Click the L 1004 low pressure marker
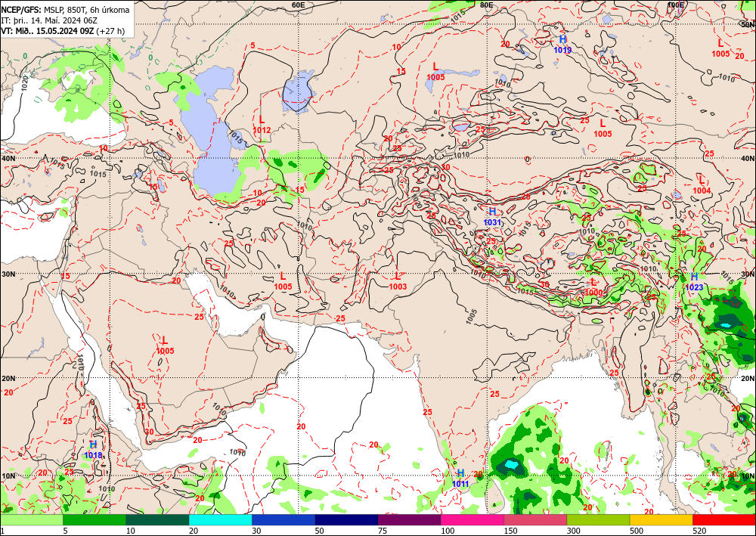 pyautogui.click(x=702, y=185)
